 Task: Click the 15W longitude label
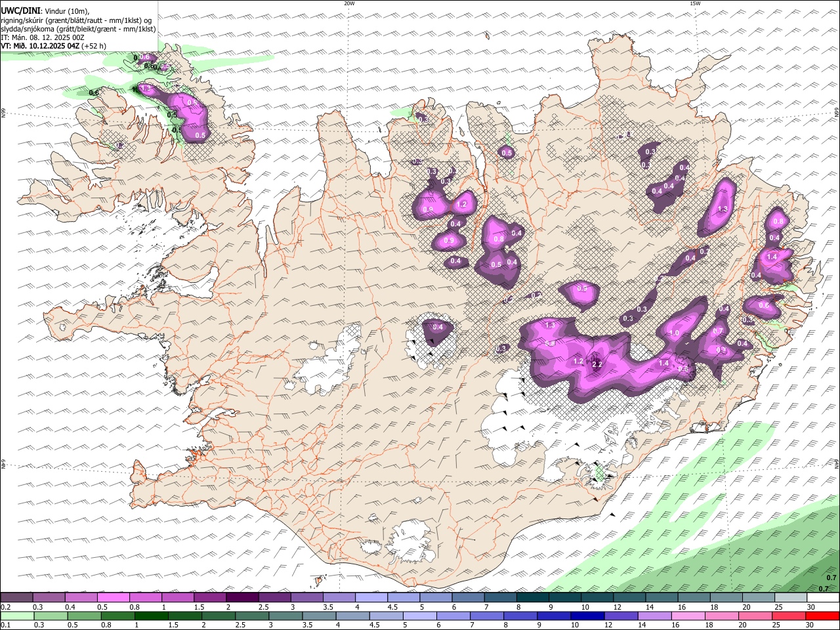point(695,3)
